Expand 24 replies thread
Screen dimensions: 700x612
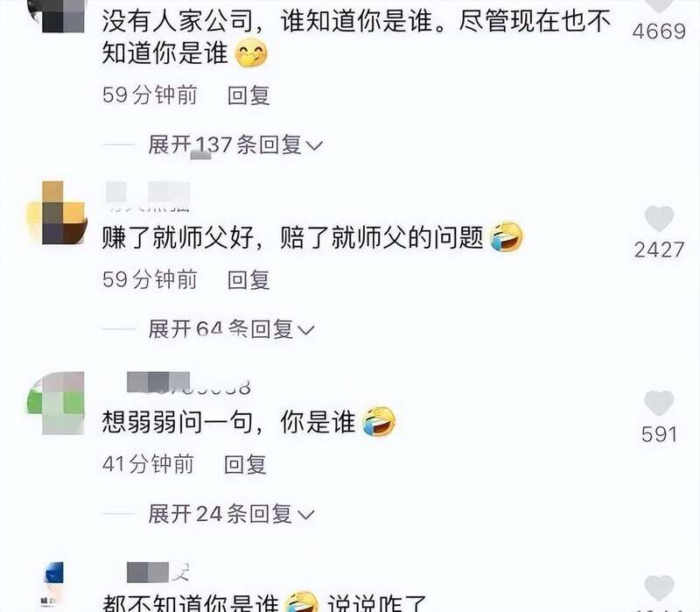pyautogui.click(x=231, y=514)
